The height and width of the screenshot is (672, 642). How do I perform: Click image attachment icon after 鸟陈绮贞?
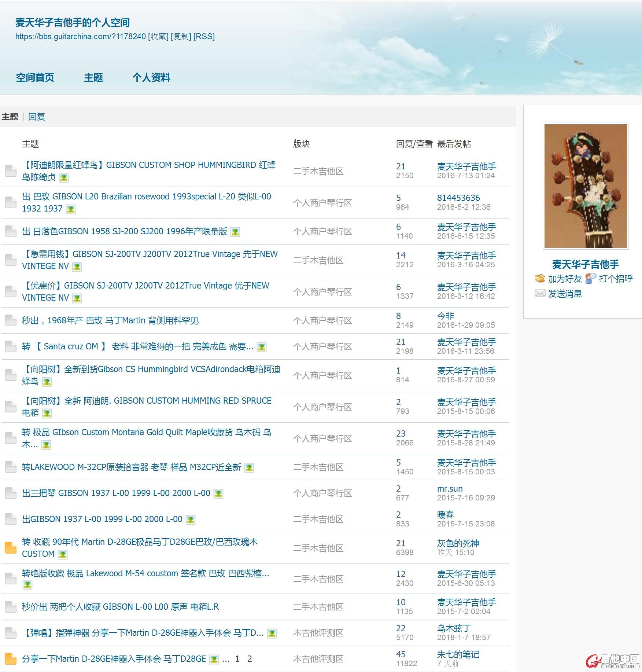64,178
